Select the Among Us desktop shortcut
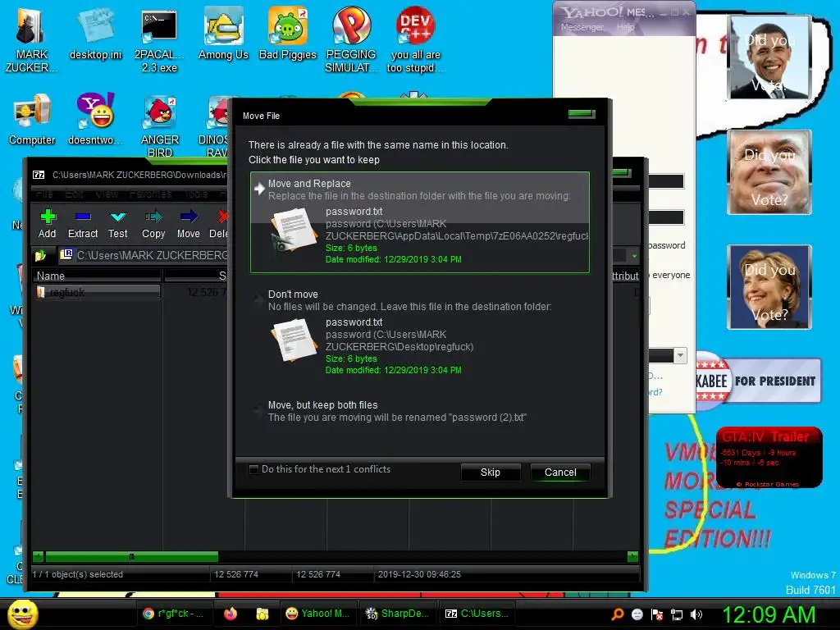Screen dimensions: 840x630 coord(223,34)
